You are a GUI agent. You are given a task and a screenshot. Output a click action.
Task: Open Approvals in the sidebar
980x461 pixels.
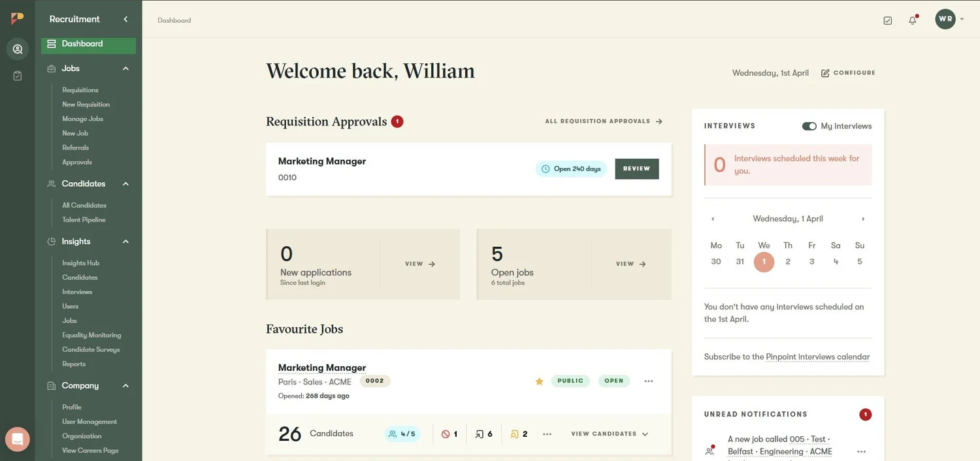click(x=77, y=162)
